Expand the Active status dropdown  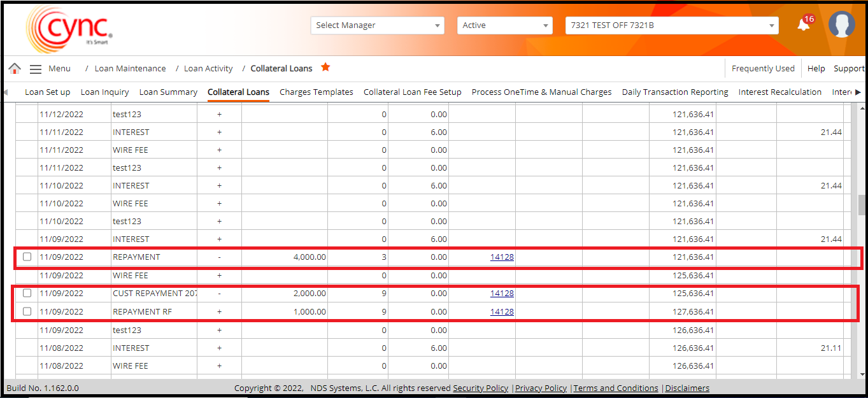click(504, 25)
